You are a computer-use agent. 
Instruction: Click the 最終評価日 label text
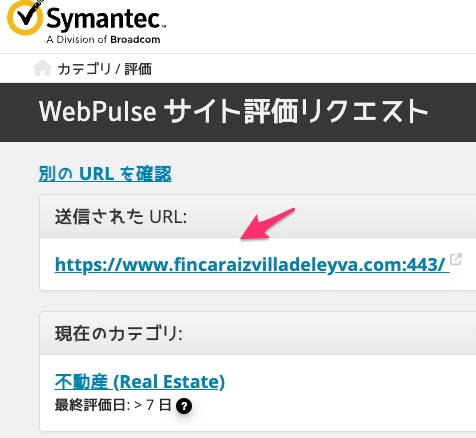coord(92,405)
